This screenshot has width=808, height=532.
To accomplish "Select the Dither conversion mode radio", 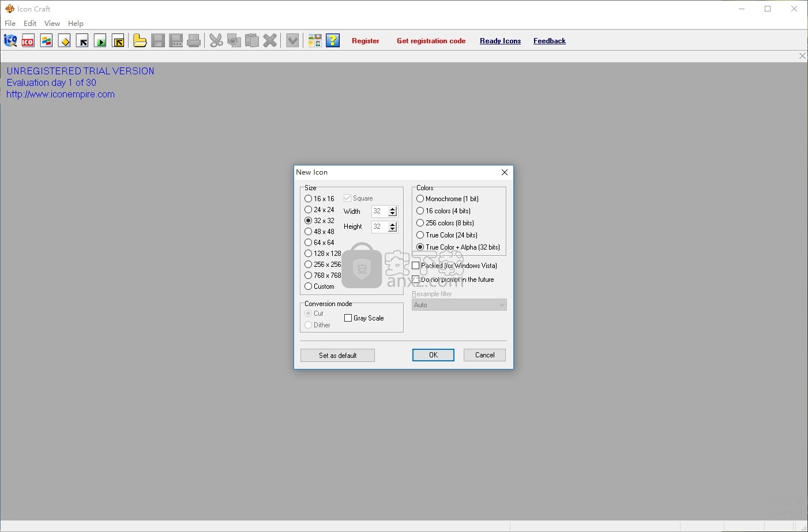I will pos(318,325).
